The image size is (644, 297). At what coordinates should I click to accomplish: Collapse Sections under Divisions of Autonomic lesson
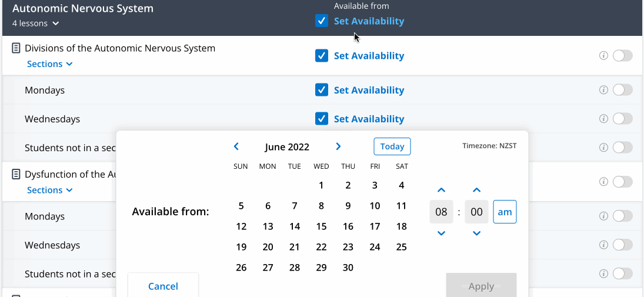point(49,64)
